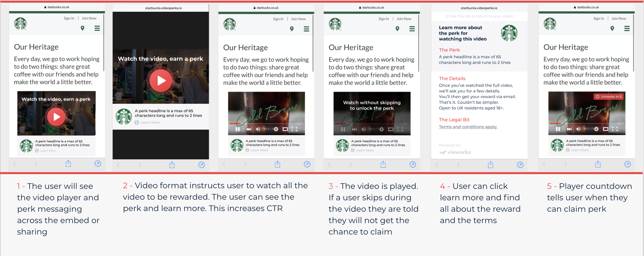Click the info icon beside Learn More on the dark video page

[137, 122]
